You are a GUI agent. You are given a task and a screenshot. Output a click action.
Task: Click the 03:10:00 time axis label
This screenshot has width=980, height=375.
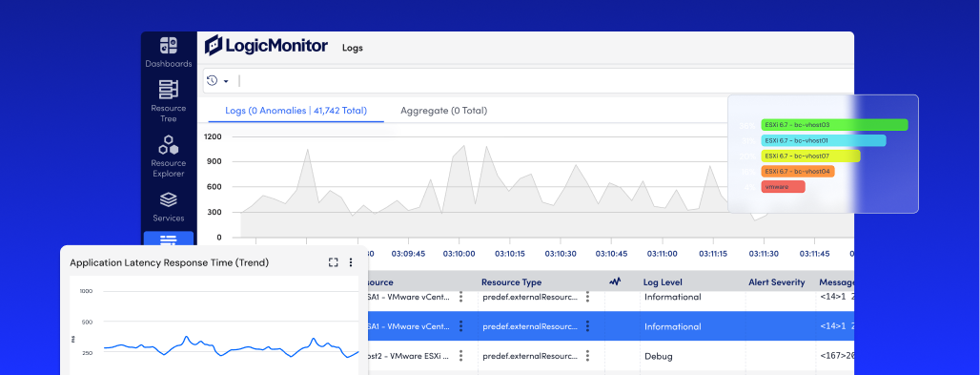459,254
